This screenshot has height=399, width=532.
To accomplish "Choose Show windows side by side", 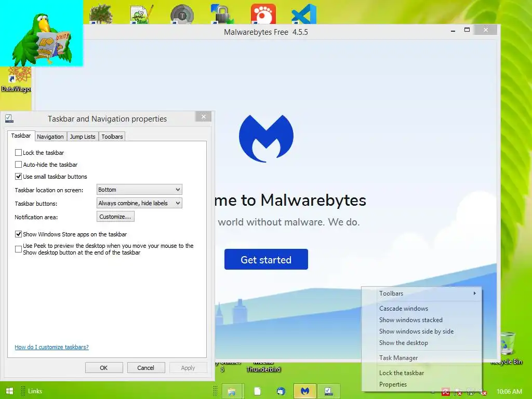I will point(422,331).
